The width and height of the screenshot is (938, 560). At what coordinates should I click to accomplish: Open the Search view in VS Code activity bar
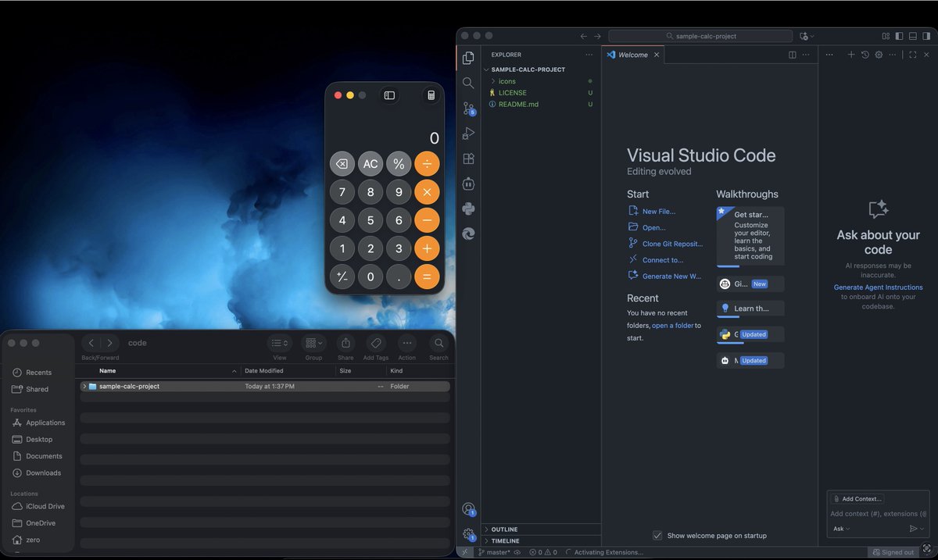[468, 83]
